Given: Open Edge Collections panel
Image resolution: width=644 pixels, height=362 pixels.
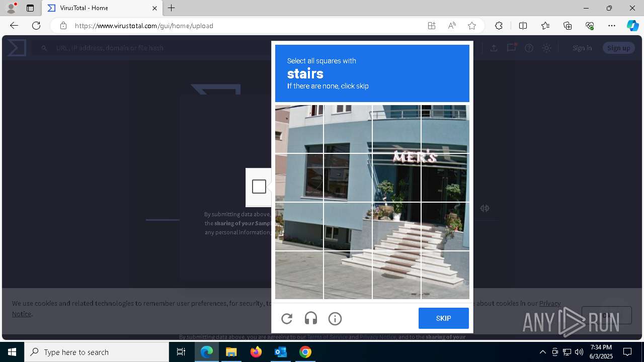Looking at the screenshot, I should (x=568, y=26).
